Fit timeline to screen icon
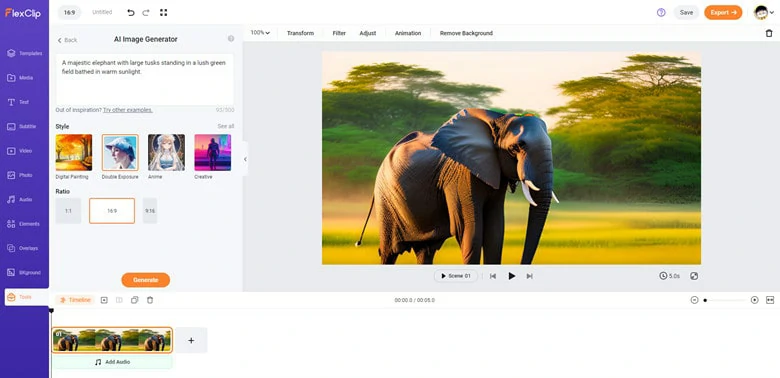 point(770,300)
